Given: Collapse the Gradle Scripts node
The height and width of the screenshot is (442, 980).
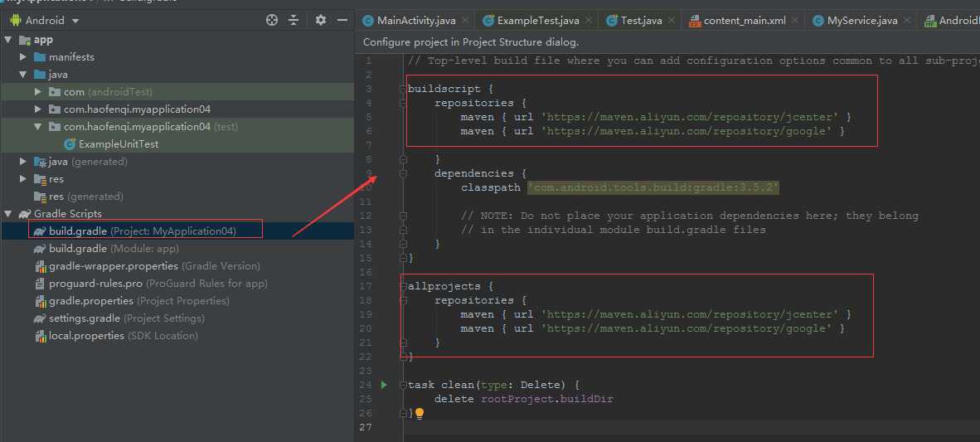Looking at the screenshot, I should click(8, 214).
